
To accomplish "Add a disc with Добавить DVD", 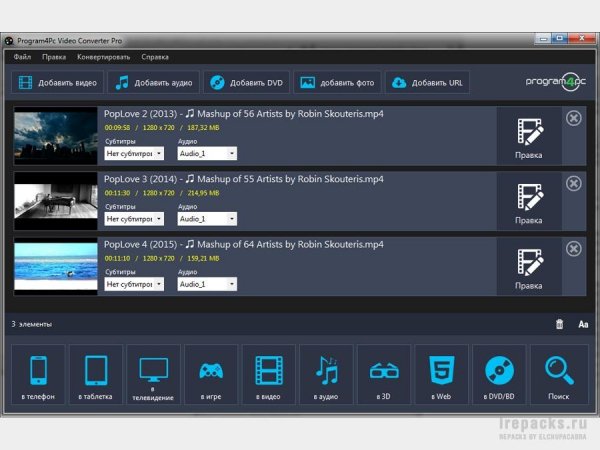I will [246, 82].
